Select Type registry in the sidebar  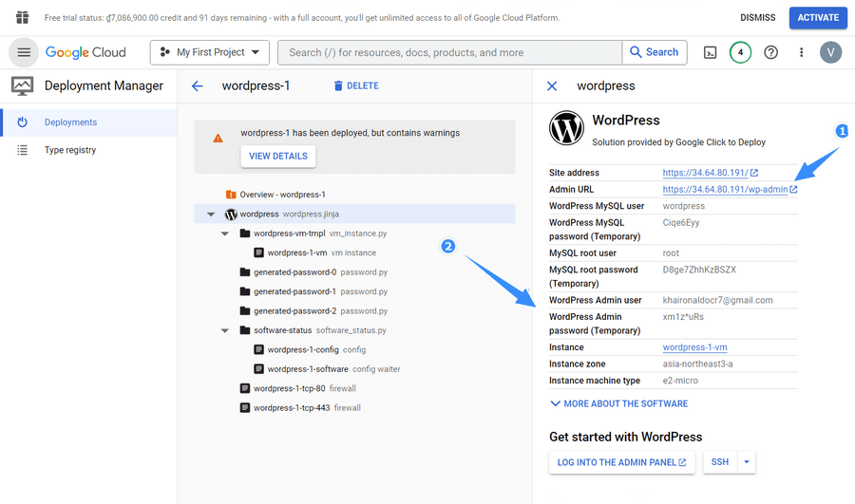tap(89, 150)
